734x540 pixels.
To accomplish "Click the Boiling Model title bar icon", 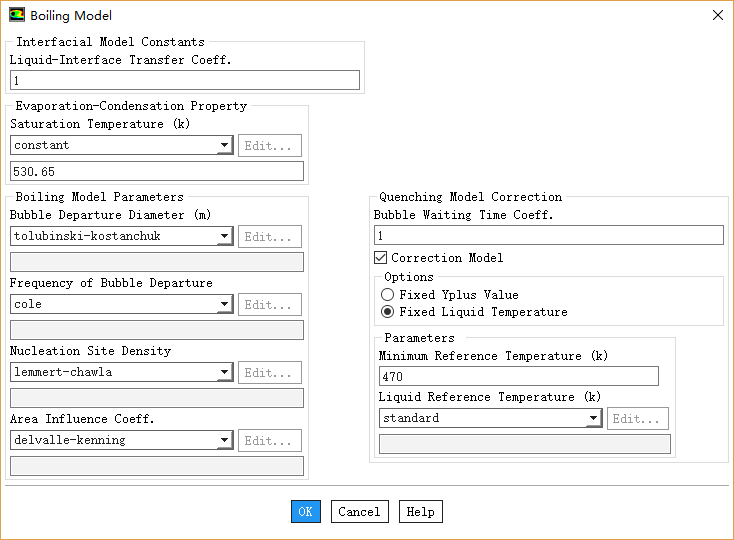I will (17, 15).
